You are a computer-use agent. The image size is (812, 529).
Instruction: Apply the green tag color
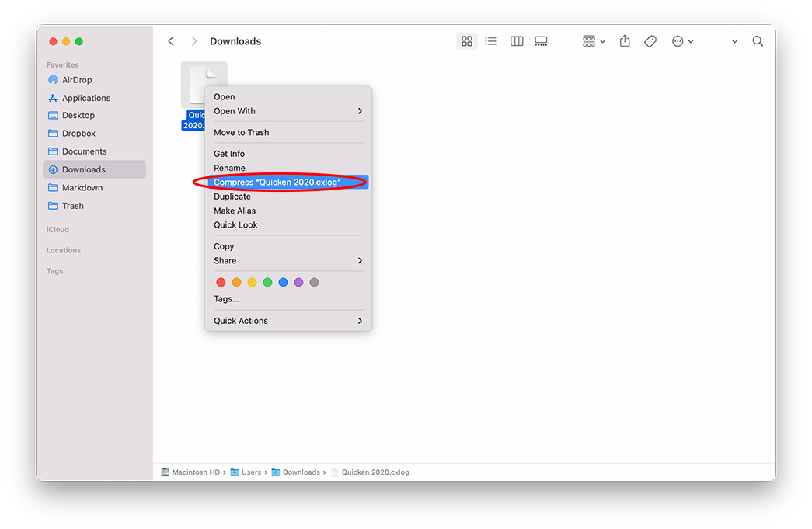(267, 283)
